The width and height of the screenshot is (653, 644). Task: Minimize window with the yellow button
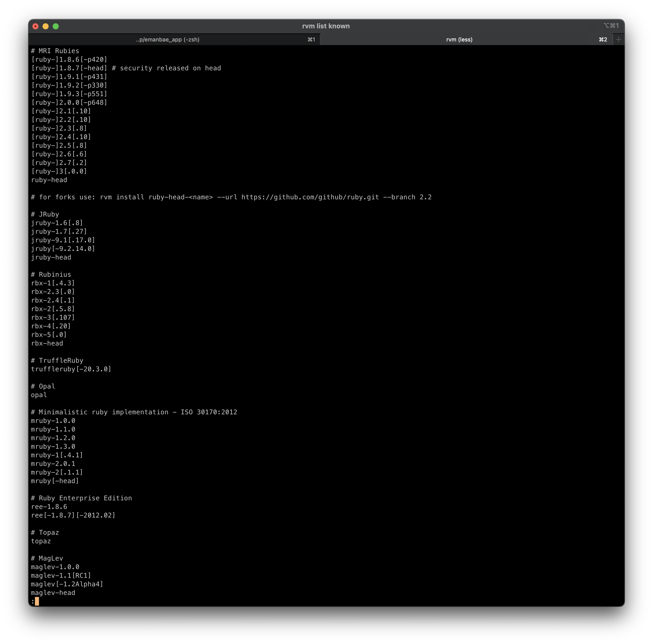tap(46, 26)
